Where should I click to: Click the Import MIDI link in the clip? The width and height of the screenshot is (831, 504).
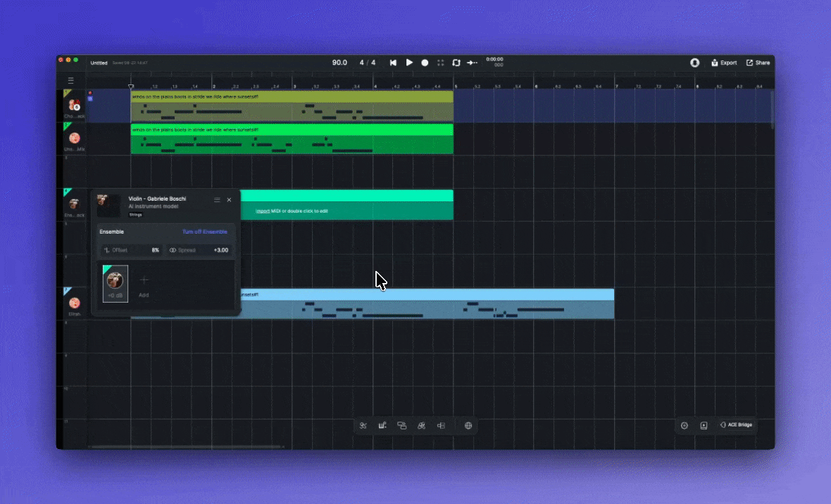[263, 211]
